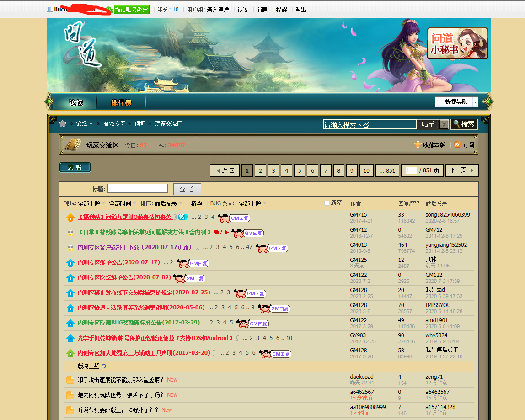Click the folder icon beside 想去内测玩队伍号 thread

pos(70,395)
